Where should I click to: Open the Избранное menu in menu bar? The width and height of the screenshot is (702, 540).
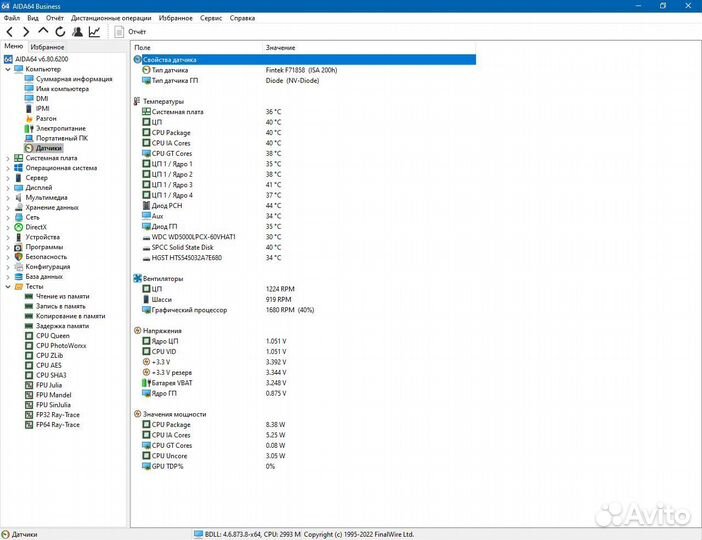(x=176, y=18)
